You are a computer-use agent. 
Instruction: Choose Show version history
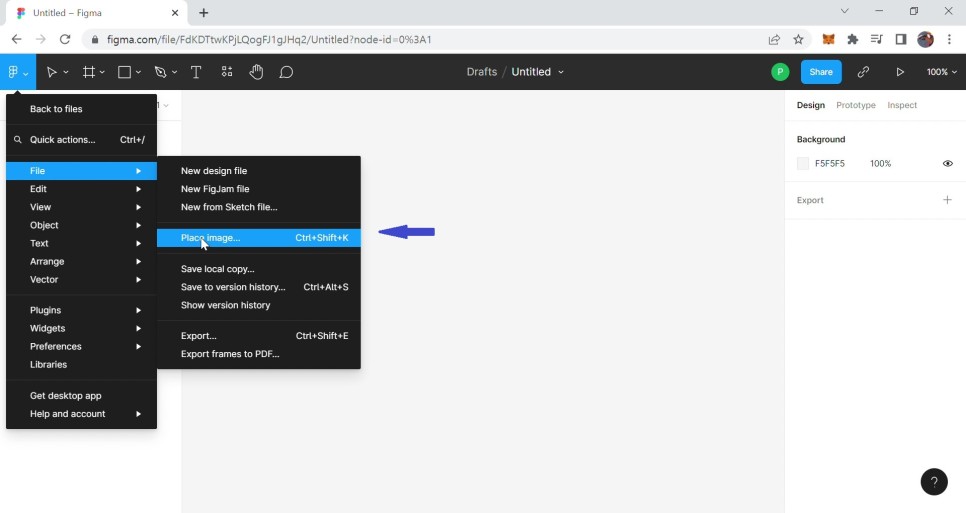(259, 305)
